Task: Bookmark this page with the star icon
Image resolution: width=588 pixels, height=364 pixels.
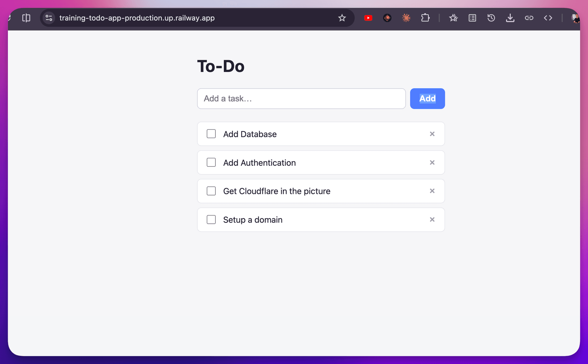Action: pos(342,18)
